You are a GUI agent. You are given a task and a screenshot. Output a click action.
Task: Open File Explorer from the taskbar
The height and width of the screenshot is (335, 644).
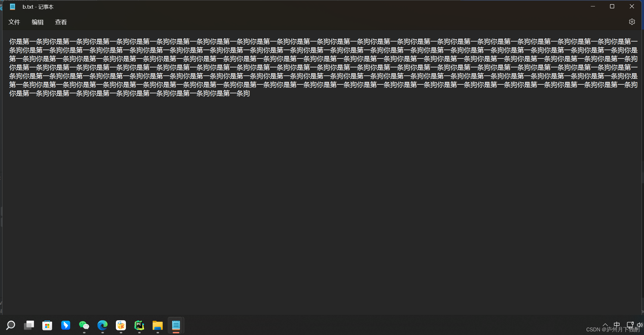pos(158,325)
